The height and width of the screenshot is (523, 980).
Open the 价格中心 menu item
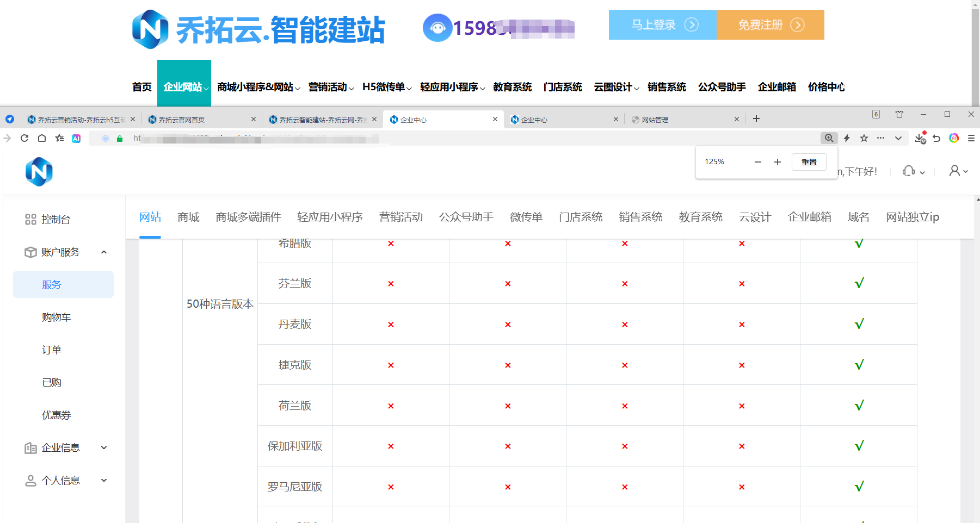tap(826, 87)
